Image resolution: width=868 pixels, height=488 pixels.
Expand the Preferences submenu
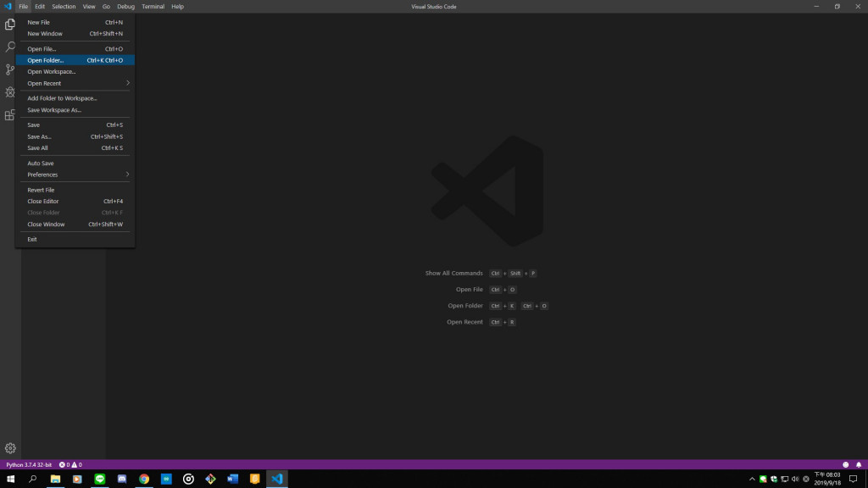tap(75, 175)
